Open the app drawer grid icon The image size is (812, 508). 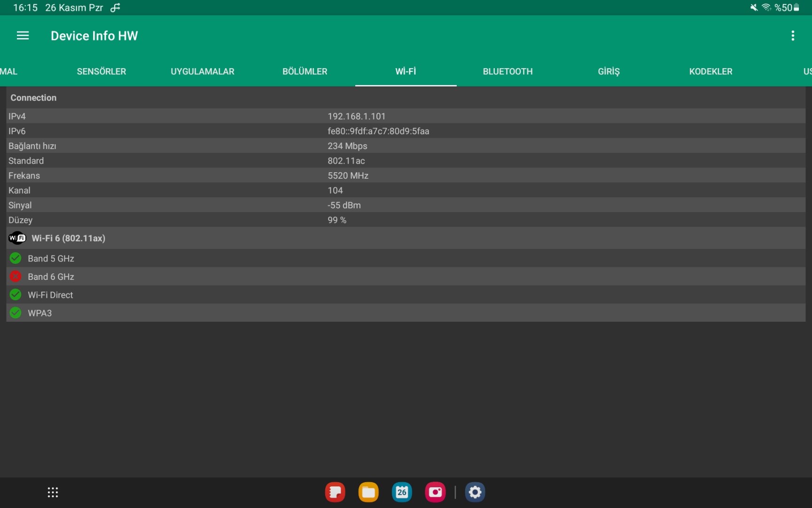point(53,492)
